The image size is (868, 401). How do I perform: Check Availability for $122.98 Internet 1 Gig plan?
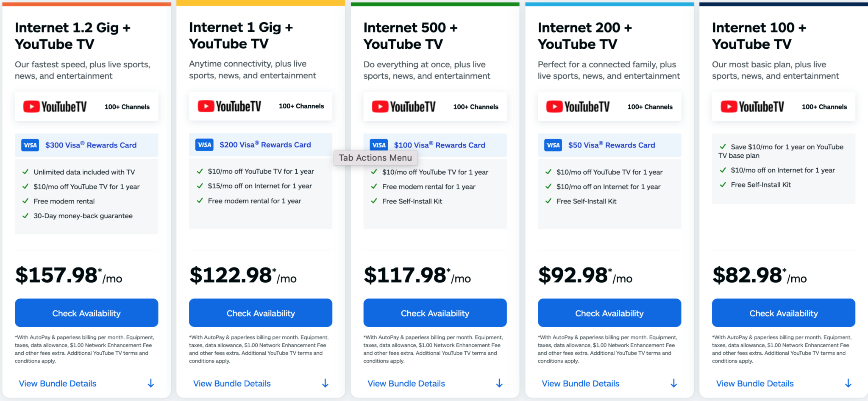click(261, 313)
